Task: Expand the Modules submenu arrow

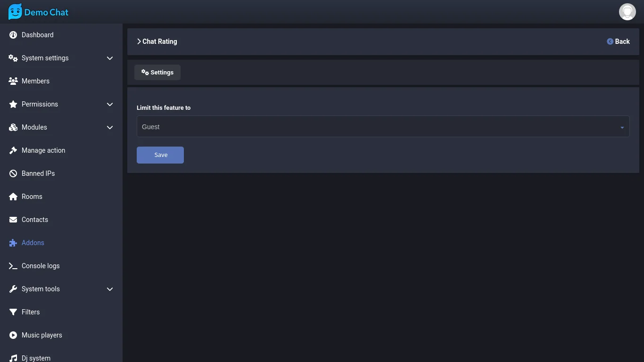Action: tap(110, 127)
